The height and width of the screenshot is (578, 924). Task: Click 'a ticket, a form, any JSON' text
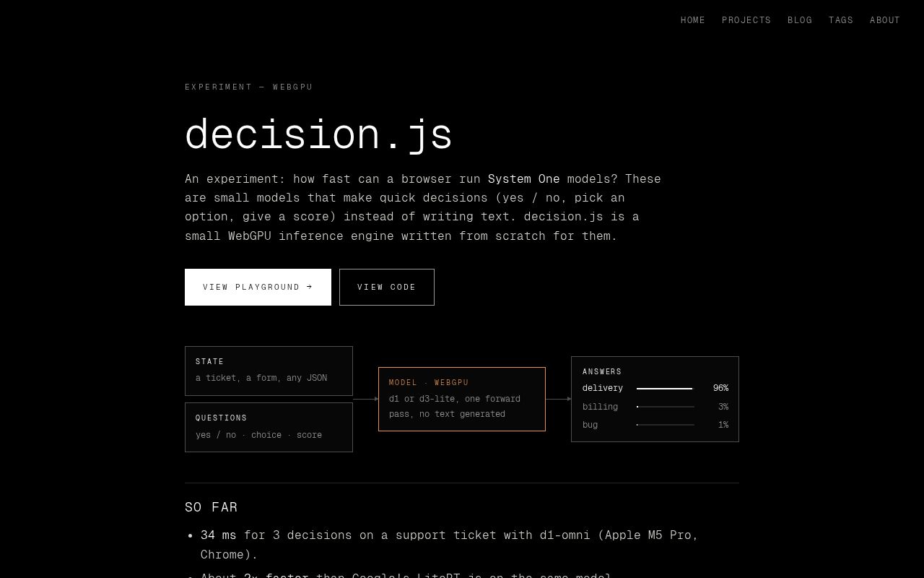click(x=261, y=378)
